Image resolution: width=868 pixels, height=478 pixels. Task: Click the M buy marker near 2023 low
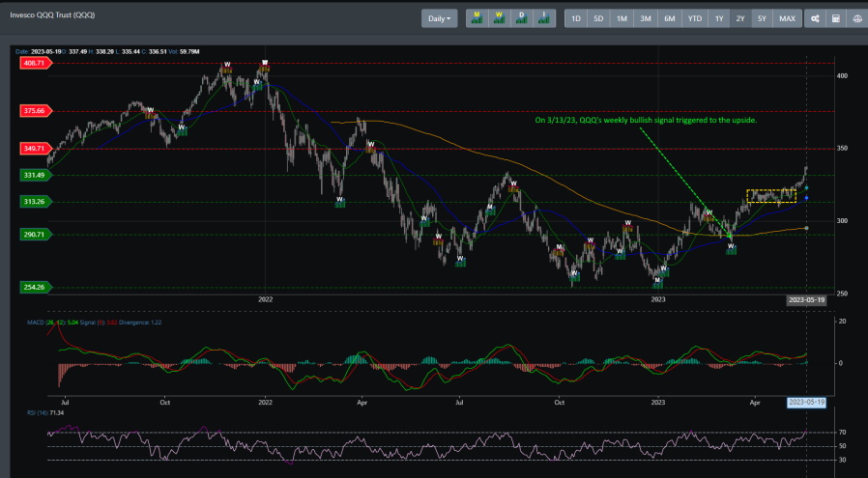657,283
